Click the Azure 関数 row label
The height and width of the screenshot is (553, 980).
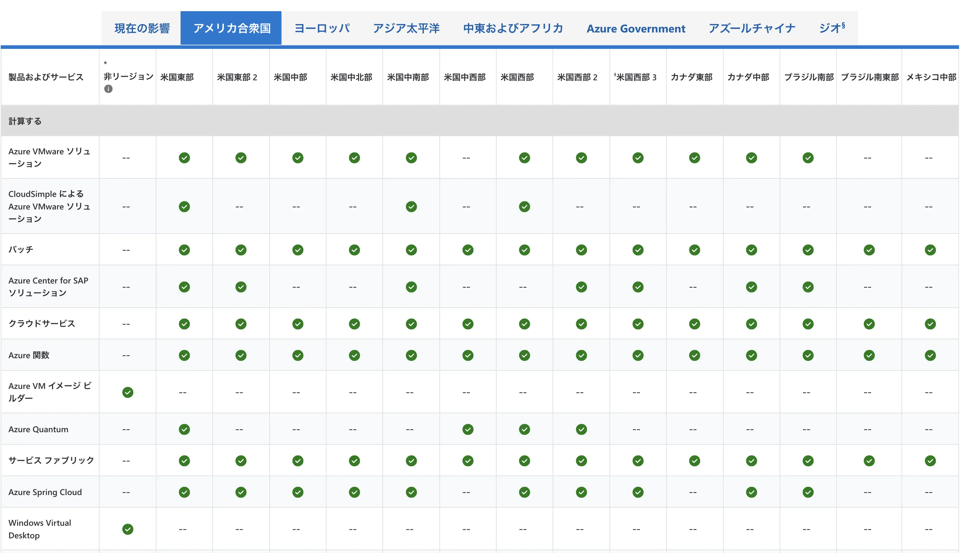click(29, 355)
